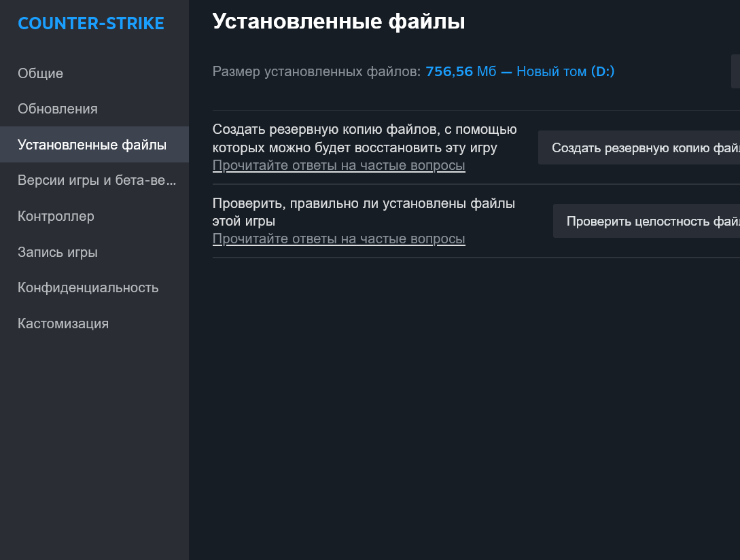Viewport: 740px width, 560px height.
Task: Click the 756,56 Мб size value
Action: coord(461,71)
